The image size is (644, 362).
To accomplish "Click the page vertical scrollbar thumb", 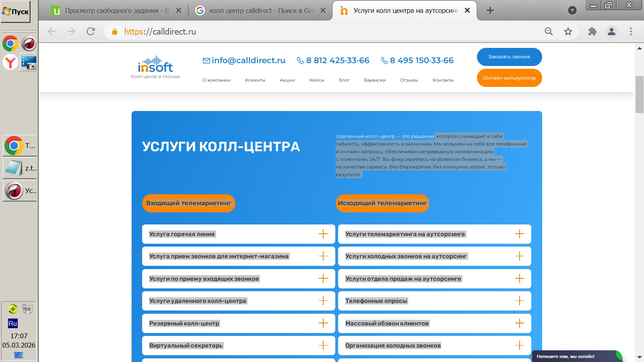I will (640, 95).
